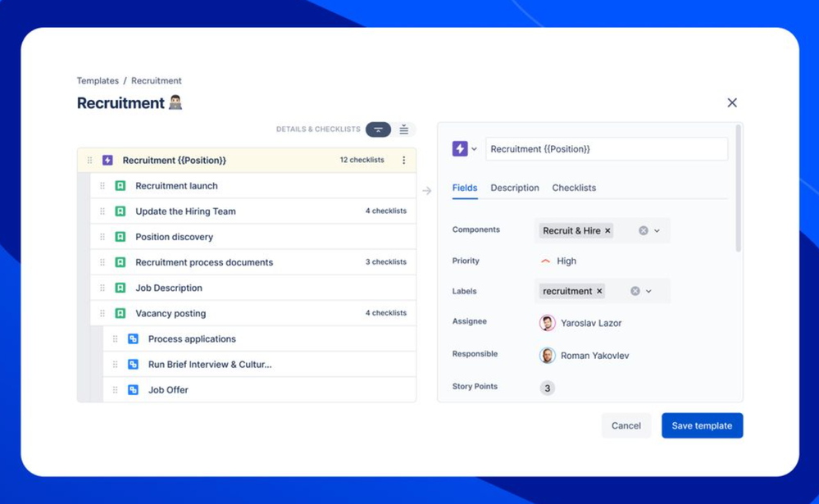819x504 pixels.
Task: Switch to collapsed details view toggle
Action: pyautogui.click(x=378, y=129)
